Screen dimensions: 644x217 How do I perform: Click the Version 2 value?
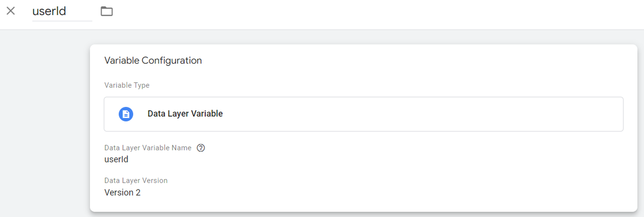[x=122, y=193]
